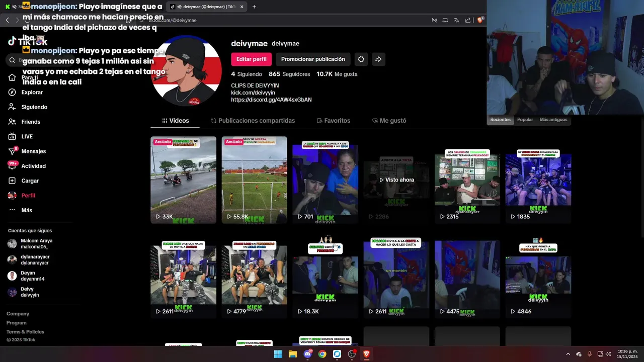The height and width of the screenshot is (362, 644).
Task: Open Google Chrome from taskbar
Action: (322, 354)
